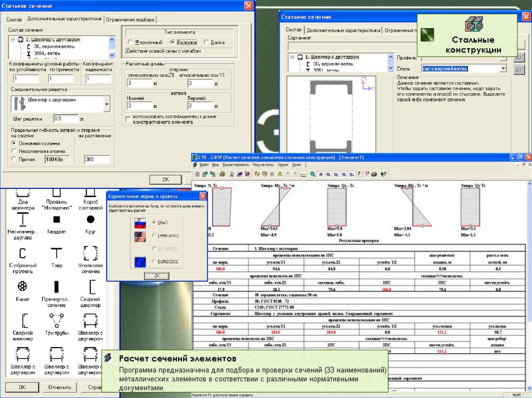The height and width of the screenshot is (398, 532).
Task: Choose the Круг section profile icon
Action: (90, 219)
